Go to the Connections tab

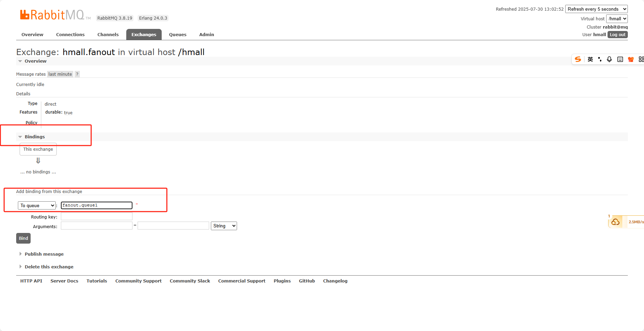(70, 34)
